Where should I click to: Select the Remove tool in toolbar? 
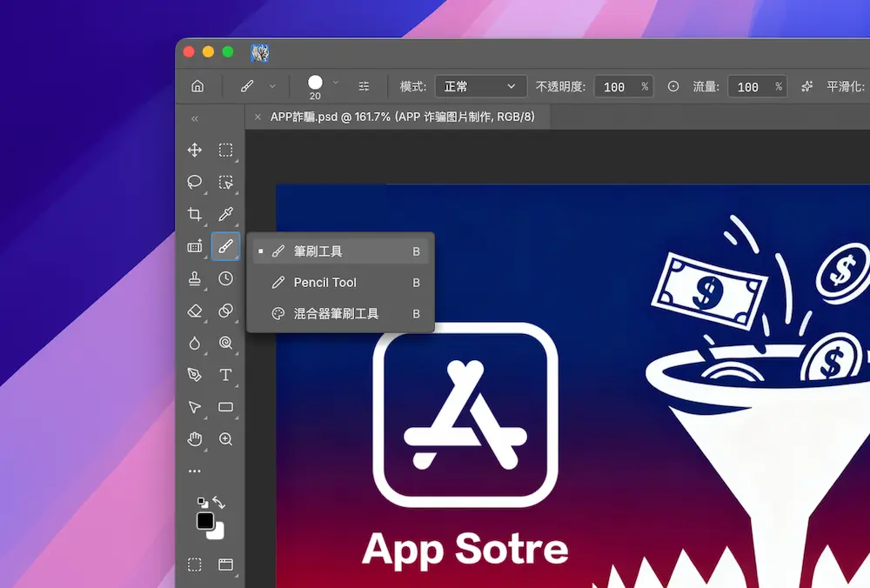(x=194, y=246)
